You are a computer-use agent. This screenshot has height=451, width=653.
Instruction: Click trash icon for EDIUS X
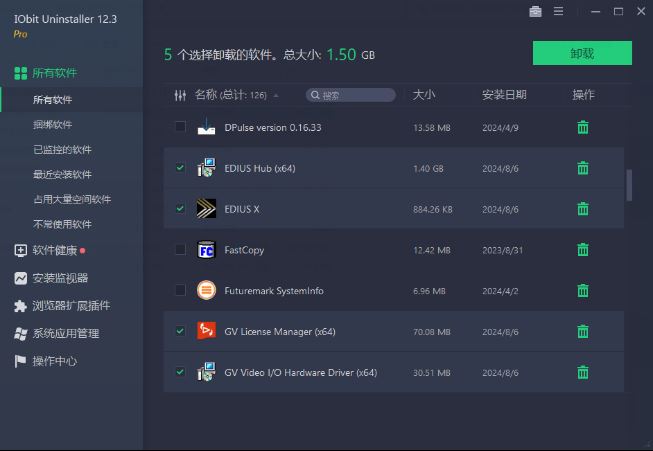[583, 209]
